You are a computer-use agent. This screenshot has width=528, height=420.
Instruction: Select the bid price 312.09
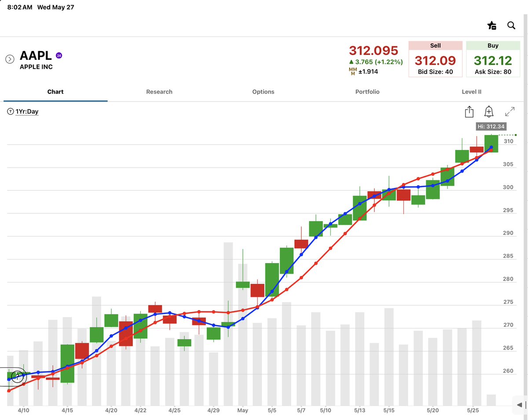[x=435, y=60]
